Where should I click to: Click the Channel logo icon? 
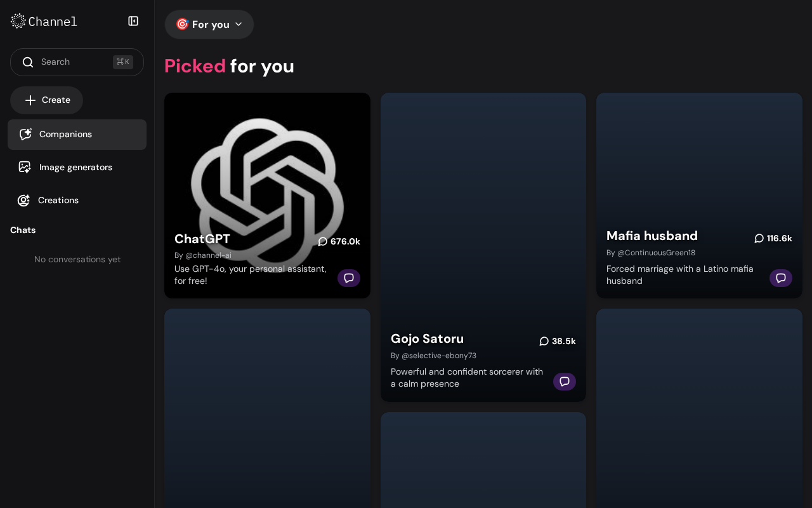(x=18, y=21)
